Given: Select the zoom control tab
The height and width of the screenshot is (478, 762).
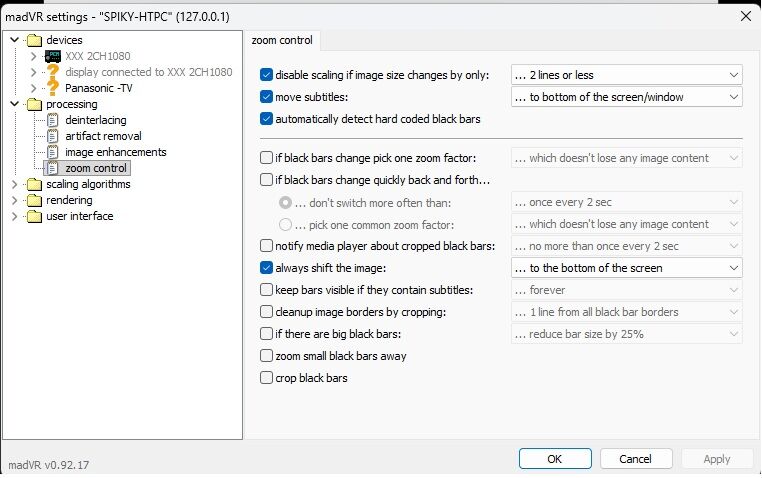Looking at the screenshot, I should point(284,41).
